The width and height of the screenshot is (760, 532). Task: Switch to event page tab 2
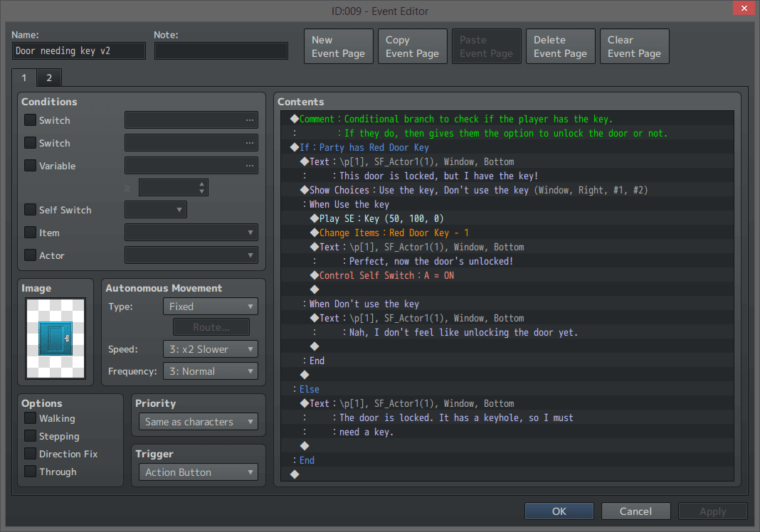coord(49,78)
